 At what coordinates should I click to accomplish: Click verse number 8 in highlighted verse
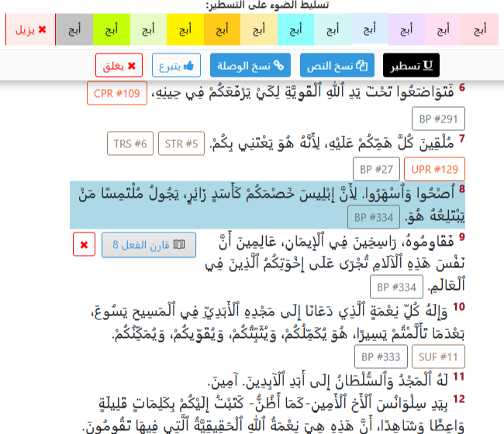point(462,188)
